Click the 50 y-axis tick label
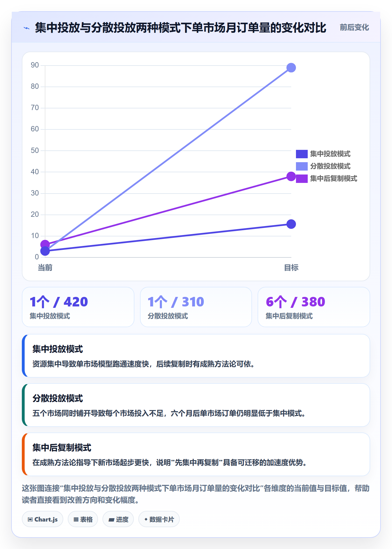 pyautogui.click(x=35, y=151)
